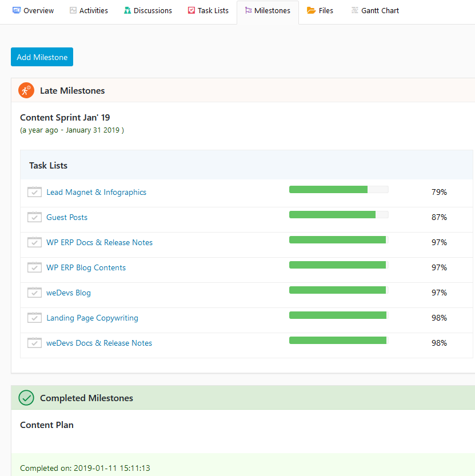Image resolution: width=475 pixels, height=476 pixels.
Task: Click the Lead Magnet 79% progress bar
Action: point(338,190)
